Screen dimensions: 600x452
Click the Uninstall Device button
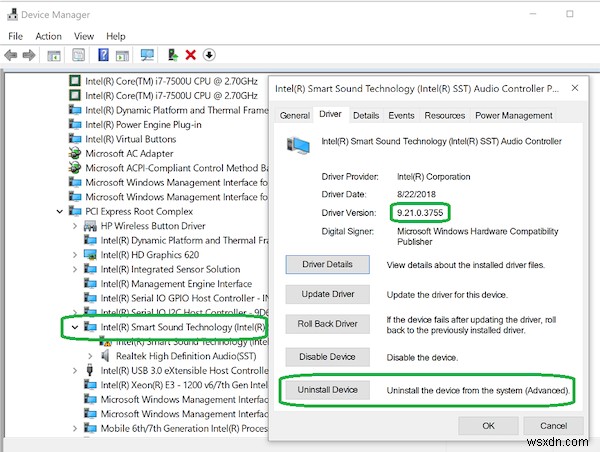(x=328, y=390)
